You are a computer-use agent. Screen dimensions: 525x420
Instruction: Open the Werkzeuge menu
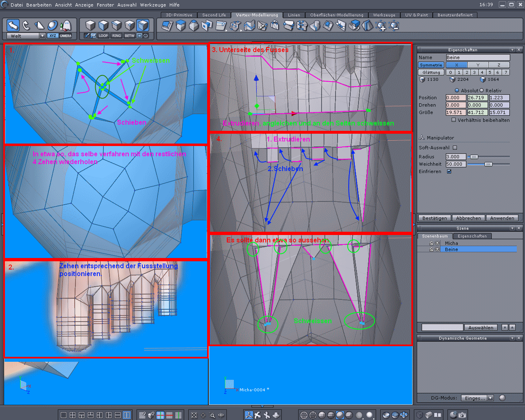(153, 5)
